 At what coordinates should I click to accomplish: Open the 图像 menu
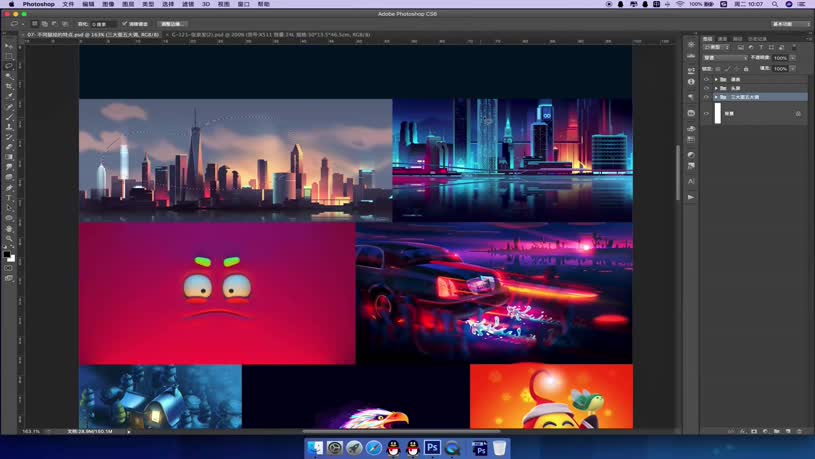point(108,4)
